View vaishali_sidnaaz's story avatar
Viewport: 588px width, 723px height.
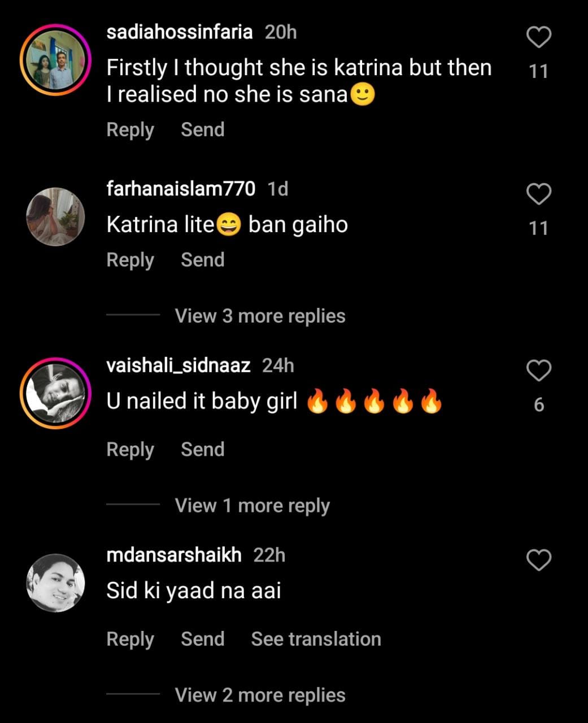55,393
